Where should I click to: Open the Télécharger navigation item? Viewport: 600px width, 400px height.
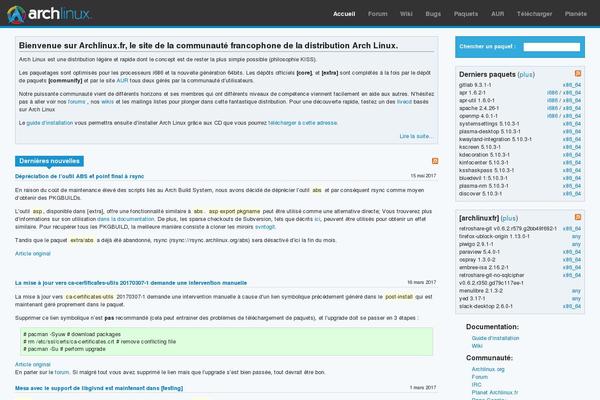[534, 14]
